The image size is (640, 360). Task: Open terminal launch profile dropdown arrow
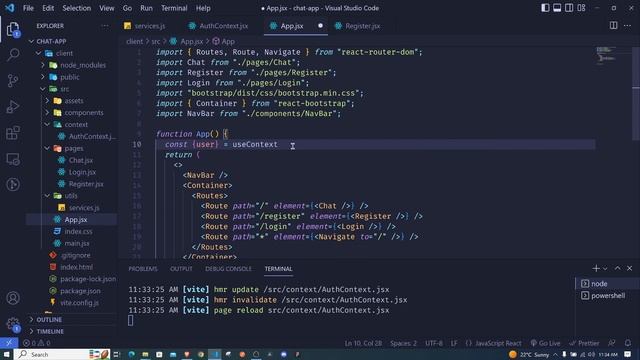click(605, 268)
